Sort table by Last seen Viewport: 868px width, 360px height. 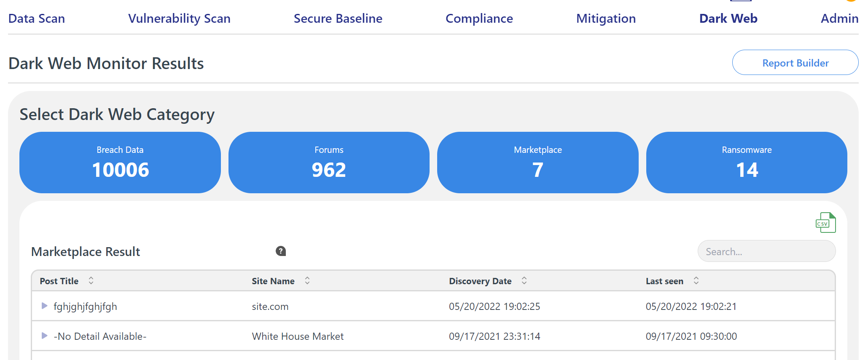click(x=696, y=281)
